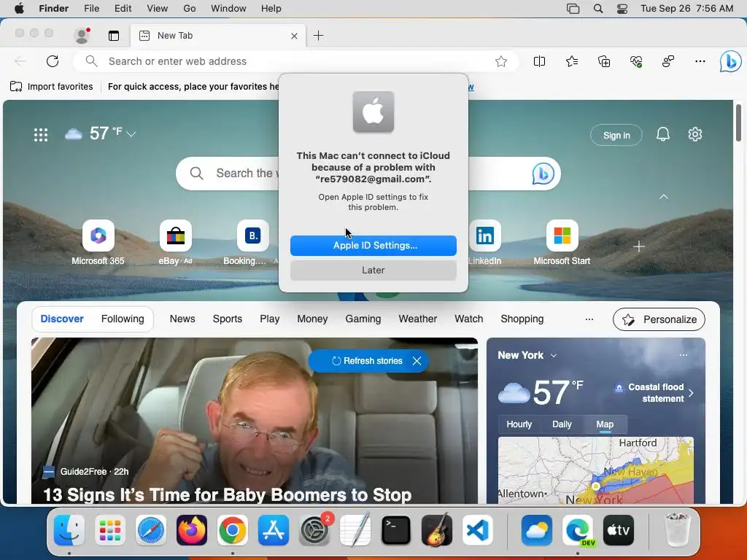Open weather card options ellipsis
The height and width of the screenshot is (560, 747).
click(x=683, y=355)
